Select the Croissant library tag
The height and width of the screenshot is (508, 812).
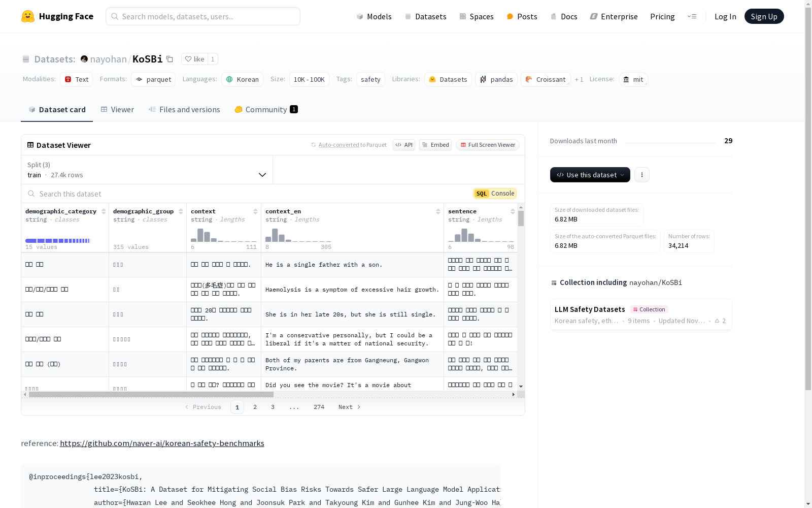(x=546, y=79)
